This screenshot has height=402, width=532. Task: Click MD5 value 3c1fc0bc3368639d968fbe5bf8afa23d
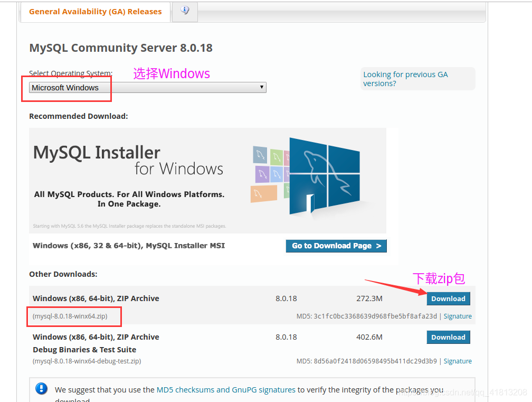click(375, 316)
